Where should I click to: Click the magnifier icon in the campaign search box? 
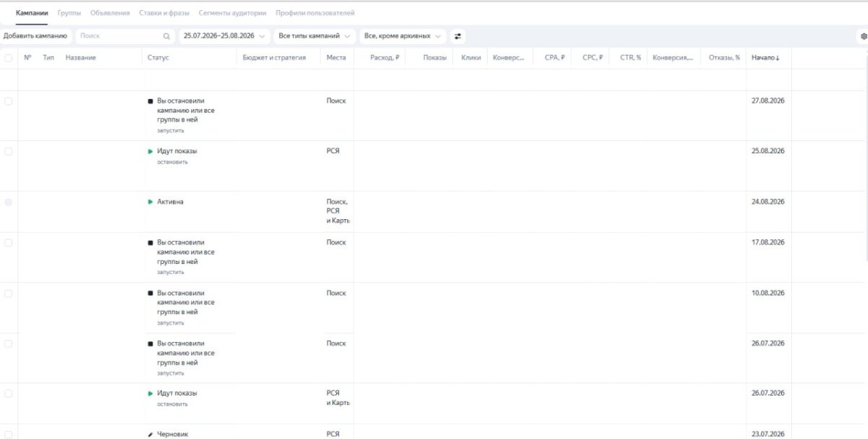(167, 35)
